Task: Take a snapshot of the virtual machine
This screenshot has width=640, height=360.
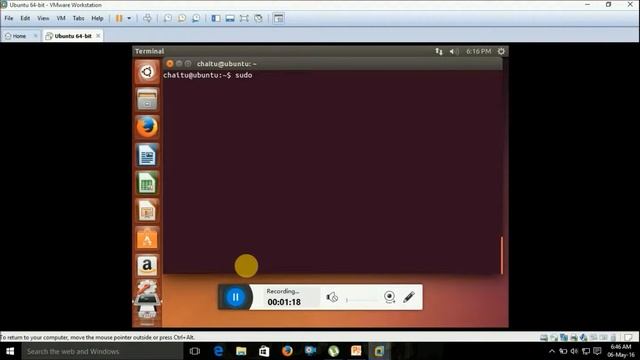Action: (168, 18)
